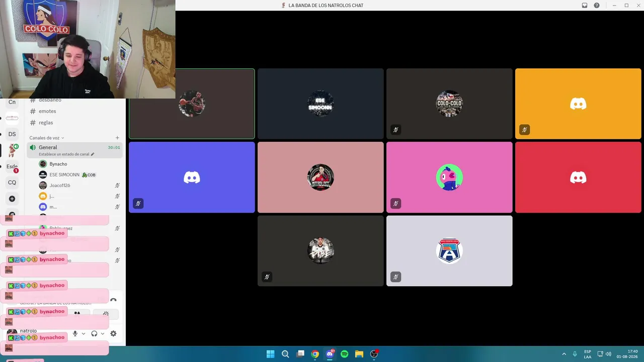Collapse the Canales de voz category
This screenshot has width=644, height=362.
pyautogui.click(x=47, y=138)
